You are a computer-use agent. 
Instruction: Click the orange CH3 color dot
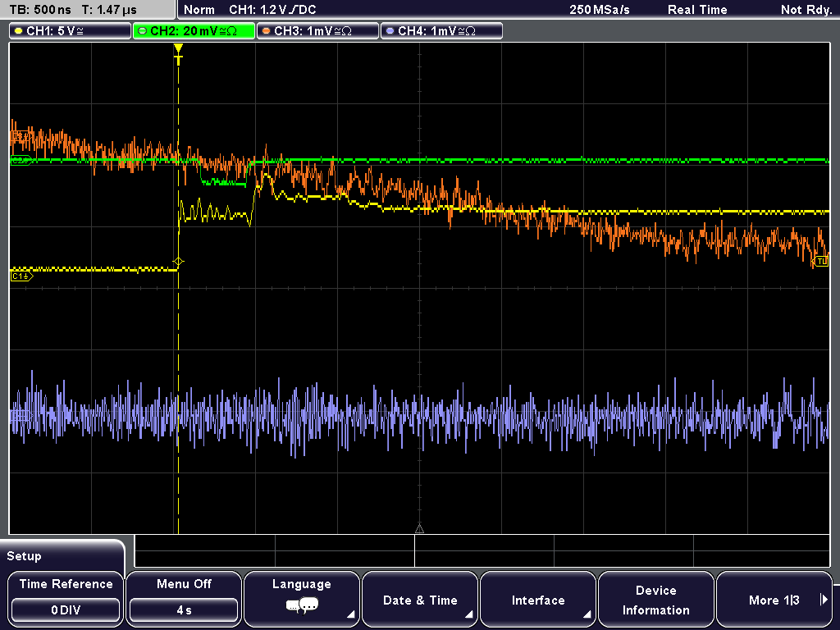267,31
